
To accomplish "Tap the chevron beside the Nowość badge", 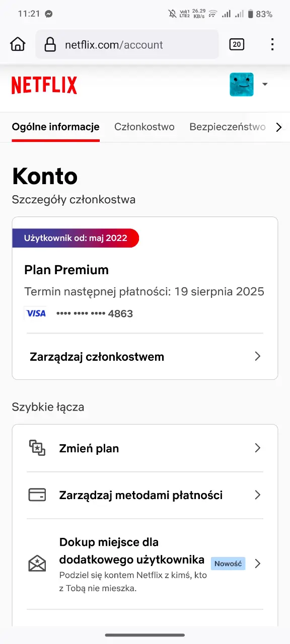I will pyautogui.click(x=257, y=563).
